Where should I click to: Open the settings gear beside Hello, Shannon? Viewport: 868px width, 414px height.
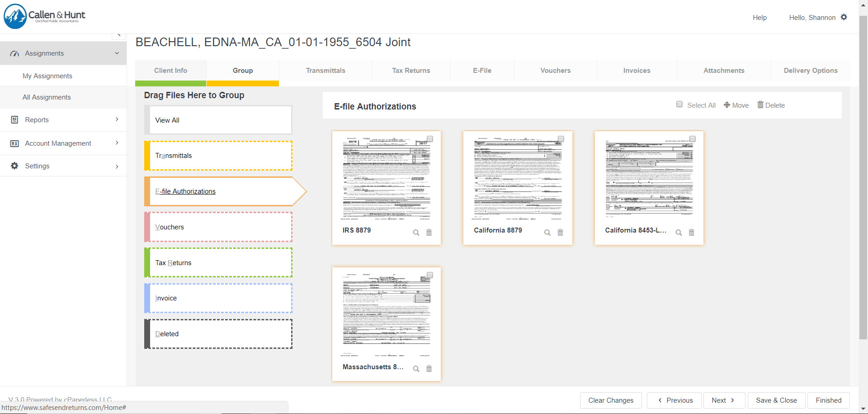tap(844, 17)
